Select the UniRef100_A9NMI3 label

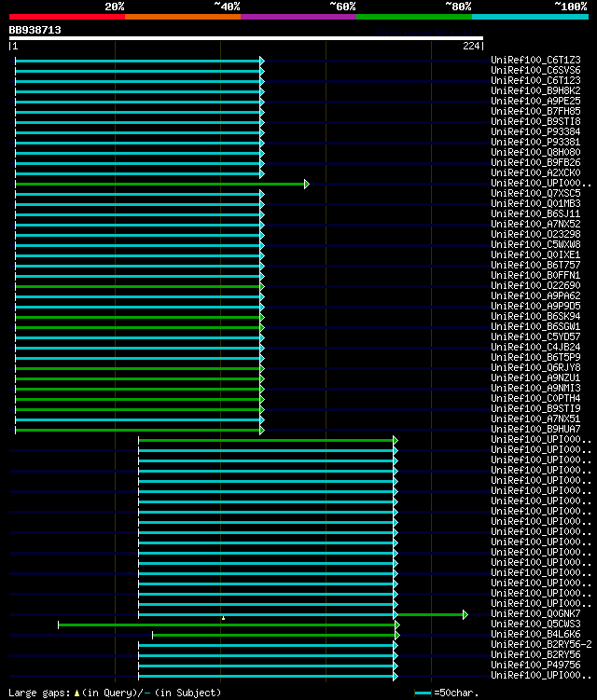[x=535, y=389]
